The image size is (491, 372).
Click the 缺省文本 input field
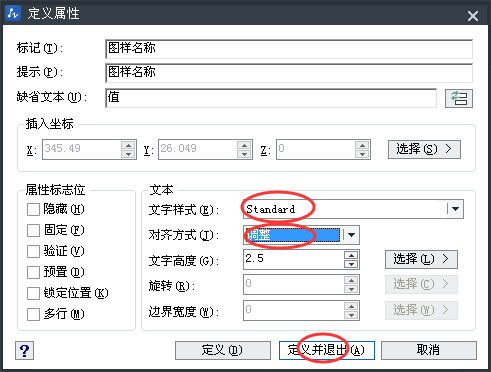click(271, 98)
